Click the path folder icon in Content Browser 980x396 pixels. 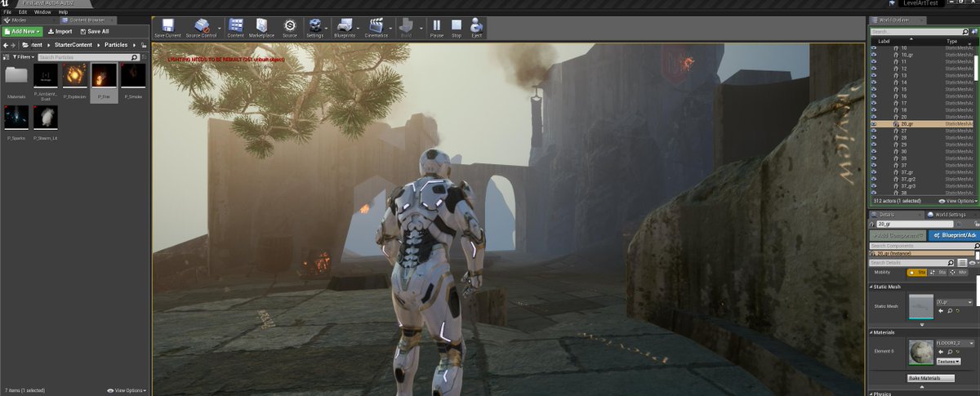pos(25,45)
